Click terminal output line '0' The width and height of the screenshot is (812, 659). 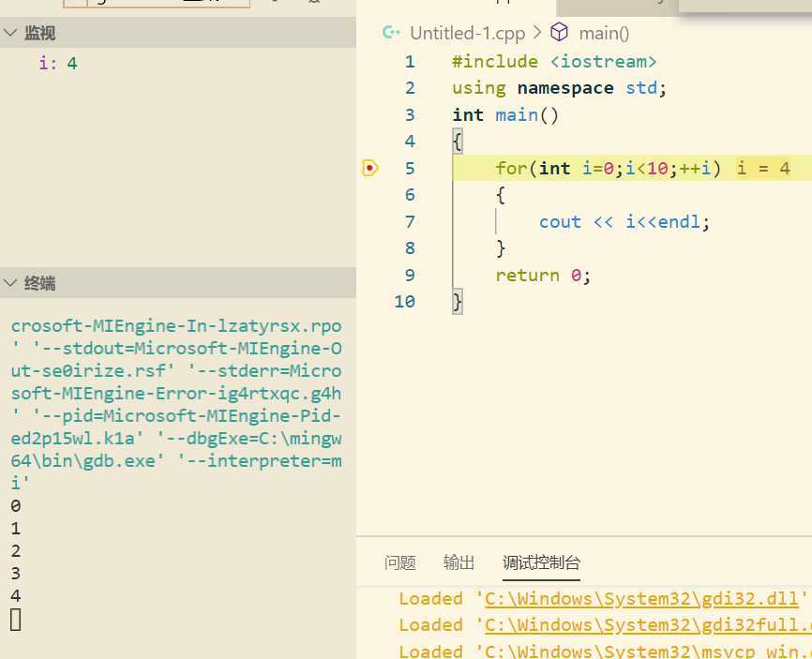tap(16, 506)
